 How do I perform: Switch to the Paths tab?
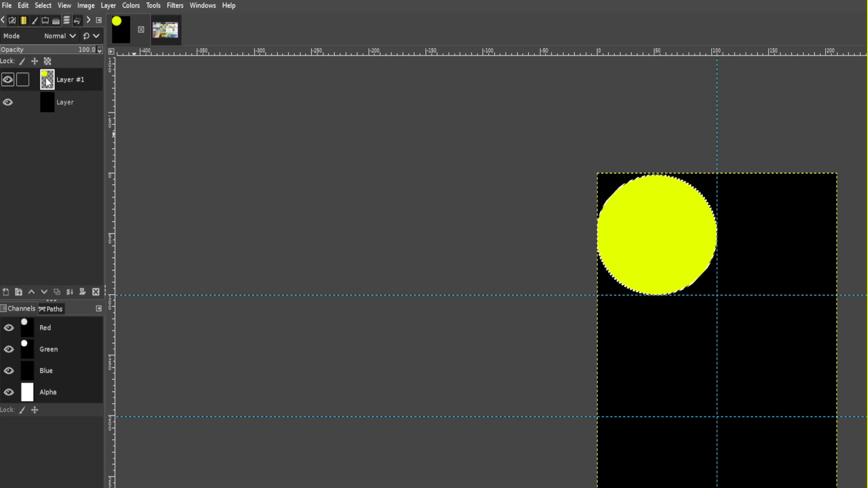pos(51,309)
